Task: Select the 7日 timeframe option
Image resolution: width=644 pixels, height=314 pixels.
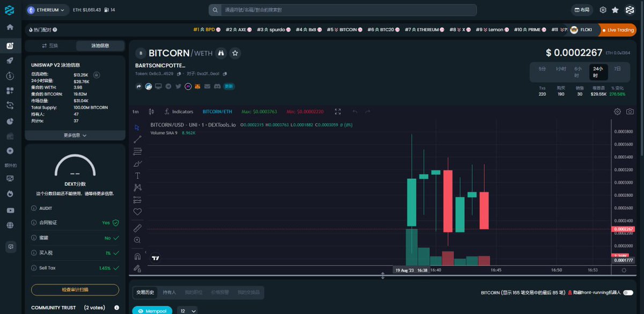Action: 618,69
